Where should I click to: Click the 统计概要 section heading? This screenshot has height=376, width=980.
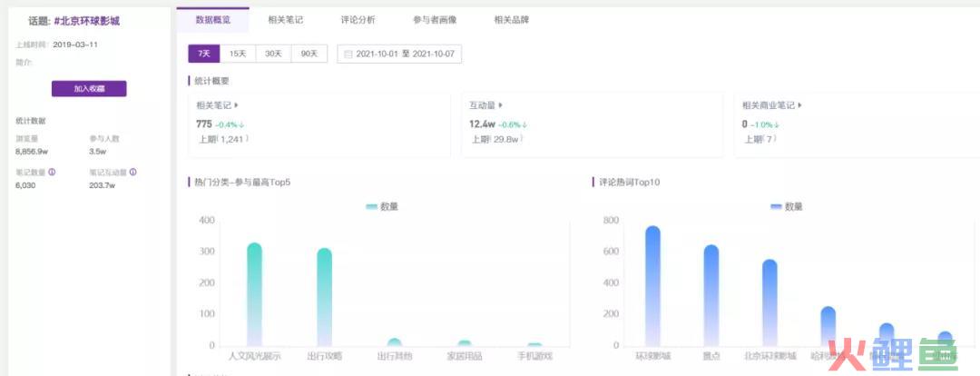coord(211,81)
